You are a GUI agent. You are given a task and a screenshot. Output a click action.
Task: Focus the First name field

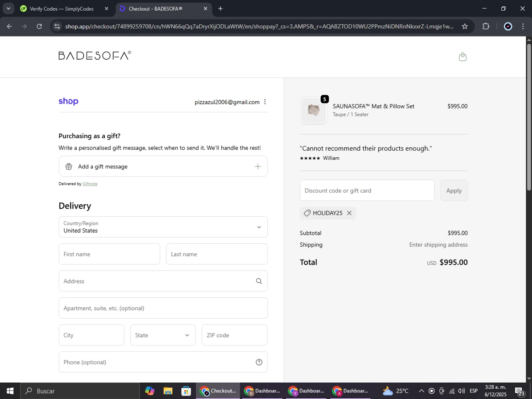click(x=109, y=254)
